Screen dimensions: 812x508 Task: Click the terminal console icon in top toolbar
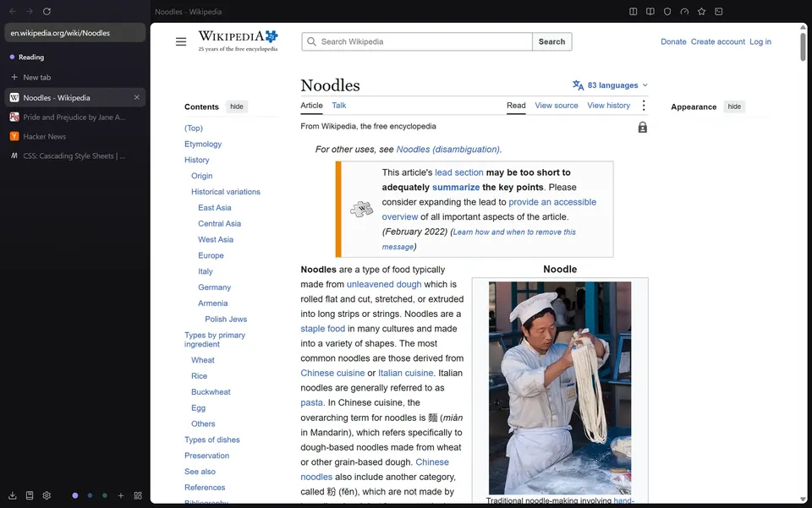coord(718,11)
